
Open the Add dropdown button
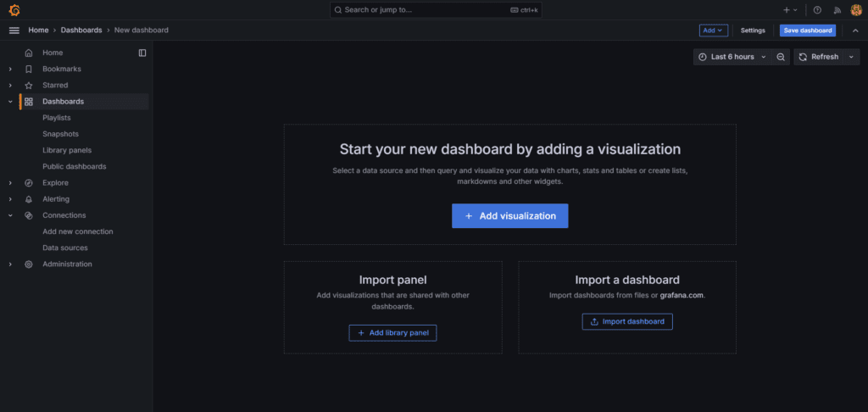tap(713, 31)
